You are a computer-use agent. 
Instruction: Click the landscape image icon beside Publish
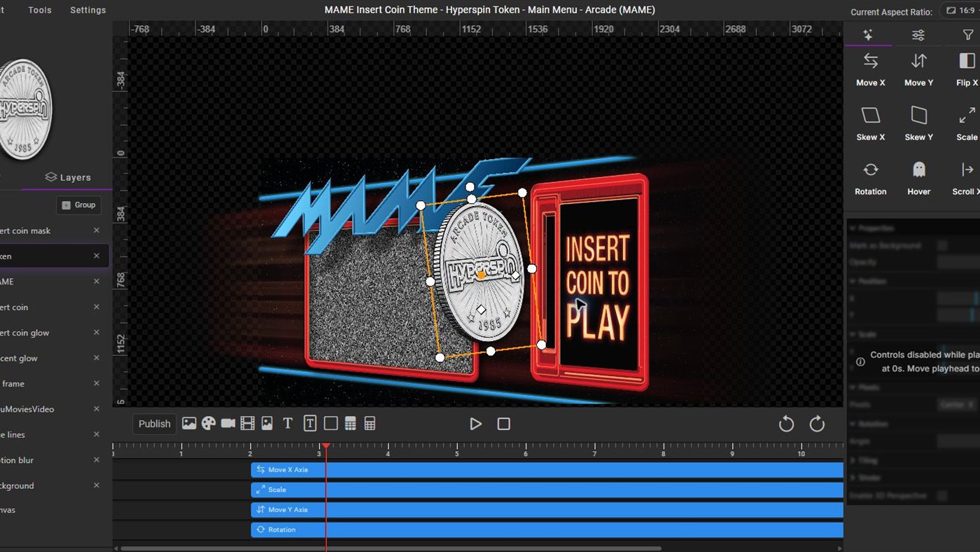(x=189, y=423)
